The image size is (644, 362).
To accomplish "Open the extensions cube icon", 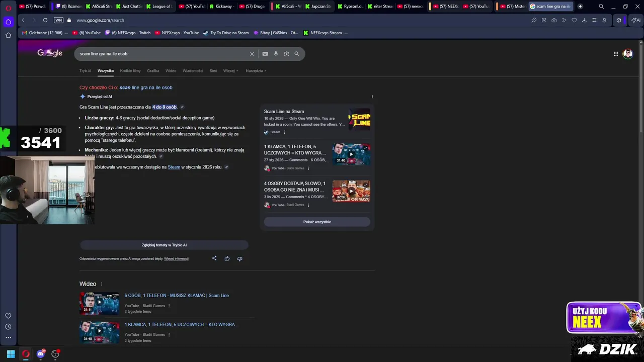I will coord(619,20).
